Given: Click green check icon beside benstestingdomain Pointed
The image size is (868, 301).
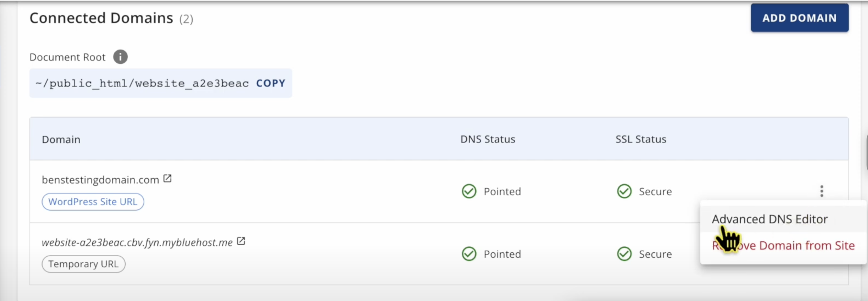Looking at the screenshot, I should [x=469, y=191].
